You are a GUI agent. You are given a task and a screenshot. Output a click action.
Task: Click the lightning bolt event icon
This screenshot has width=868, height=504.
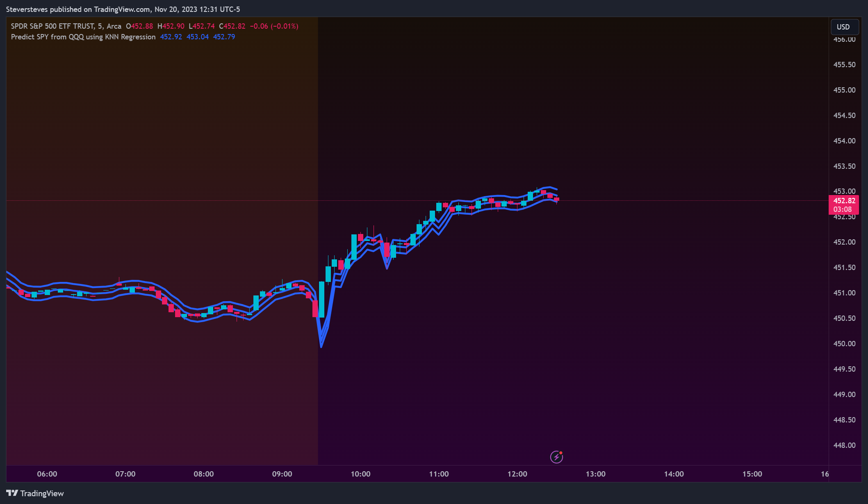point(556,456)
